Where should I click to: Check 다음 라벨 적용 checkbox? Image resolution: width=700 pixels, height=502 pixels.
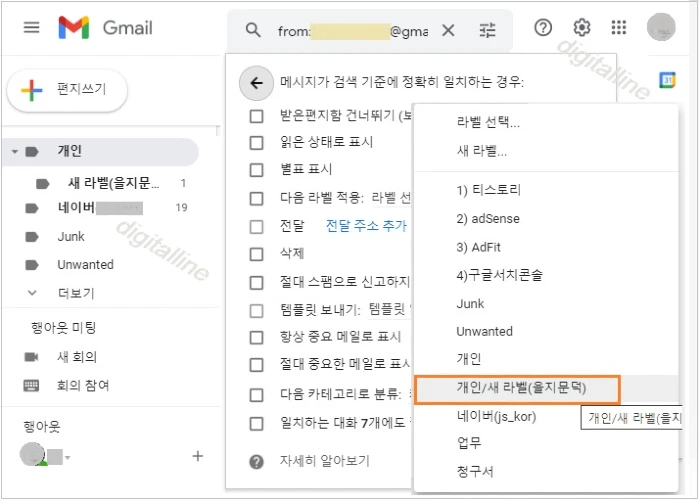pyautogui.click(x=256, y=198)
